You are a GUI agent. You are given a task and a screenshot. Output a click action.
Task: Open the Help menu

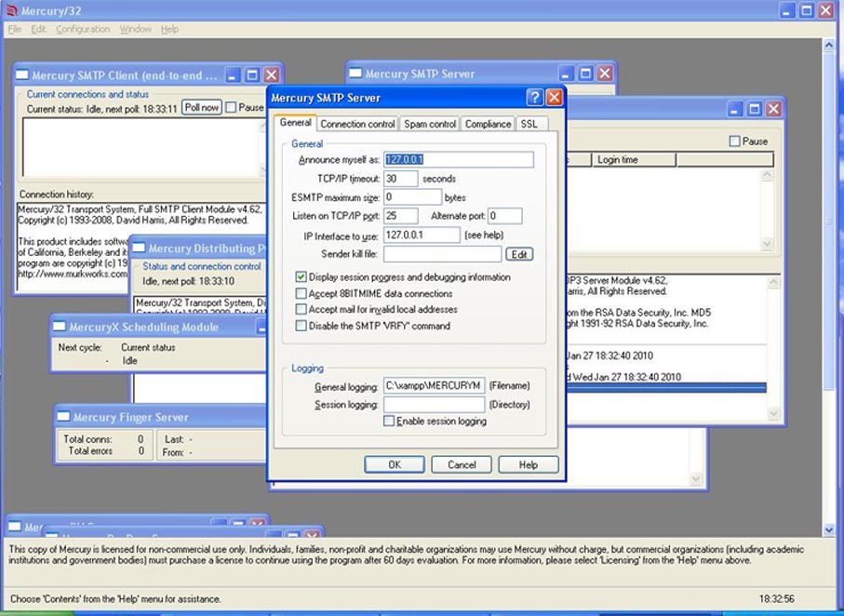169,29
